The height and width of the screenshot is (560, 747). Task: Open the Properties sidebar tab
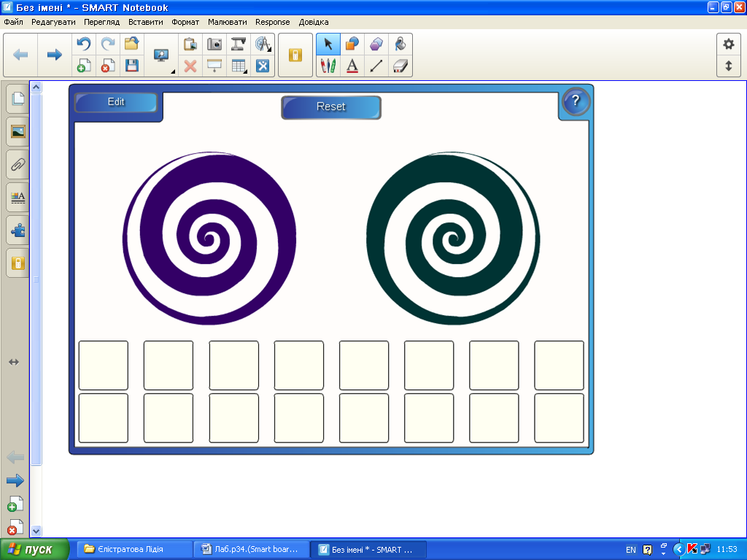[x=18, y=198]
